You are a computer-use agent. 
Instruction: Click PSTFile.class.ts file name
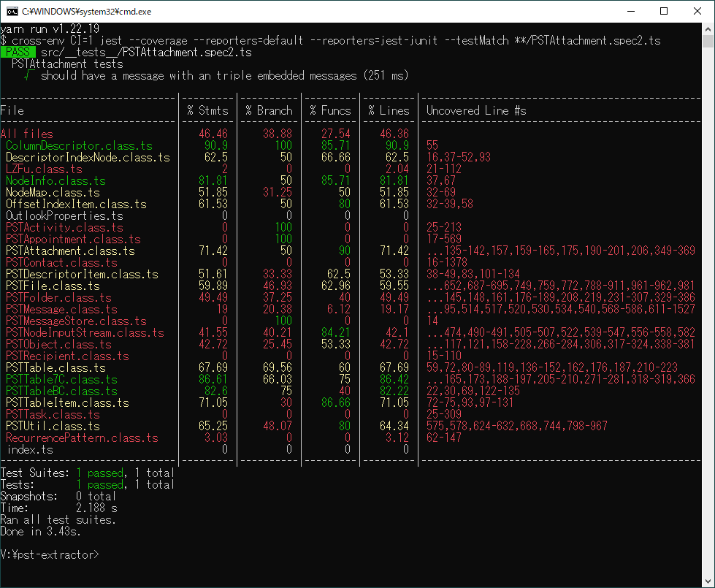53,286
